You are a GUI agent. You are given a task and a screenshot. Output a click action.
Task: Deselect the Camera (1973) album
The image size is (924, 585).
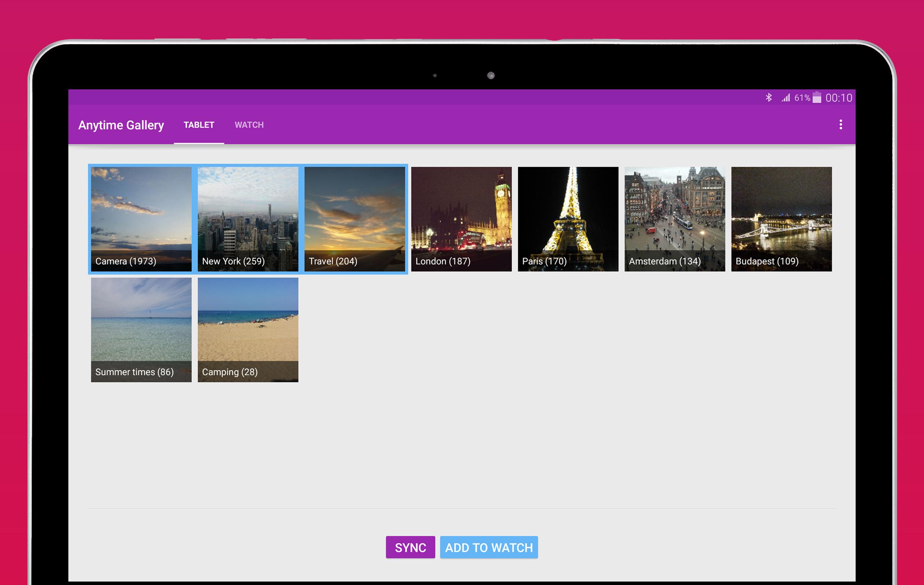141,219
